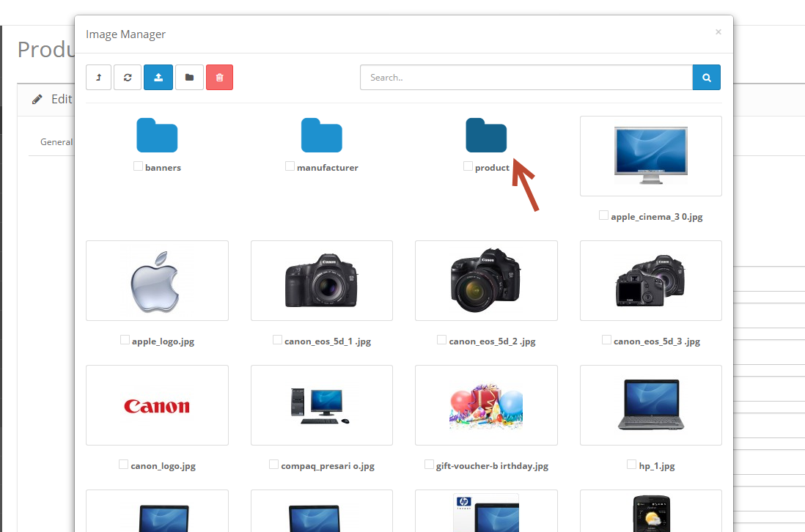805x532 pixels.
Task: Click the manufacturer folder label
Action: pyautogui.click(x=328, y=168)
